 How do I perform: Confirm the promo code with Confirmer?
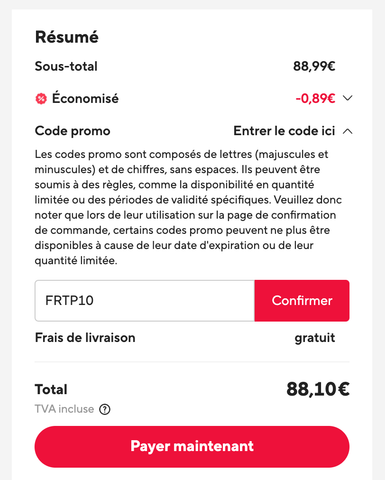(x=302, y=301)
